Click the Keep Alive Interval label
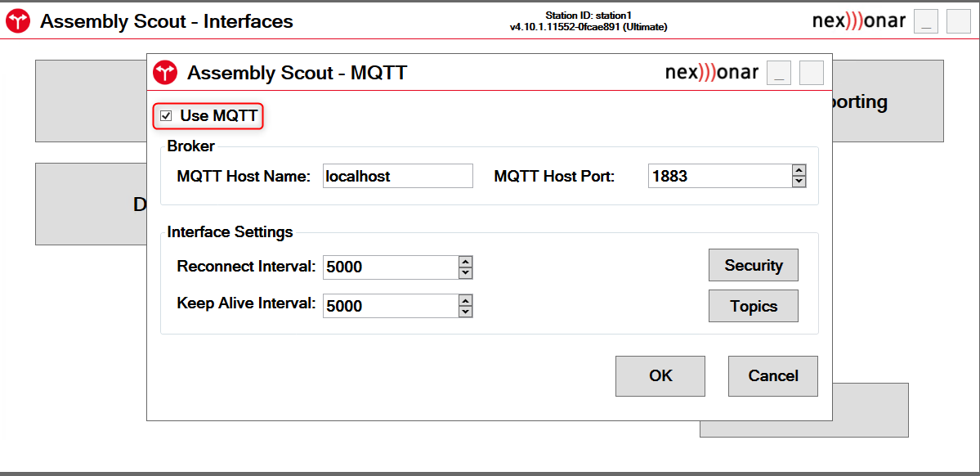This screenshot has height=476, width=980. [247, 303]
